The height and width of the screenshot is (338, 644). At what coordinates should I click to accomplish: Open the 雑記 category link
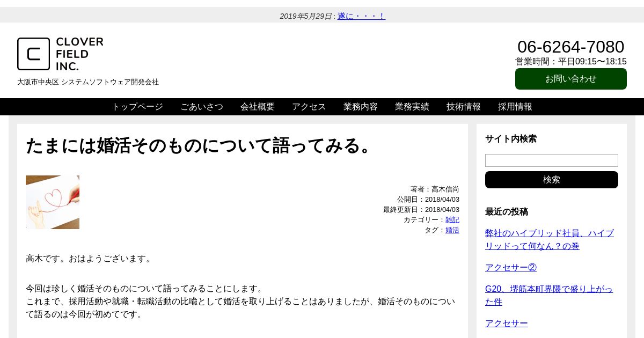coord(452,220)
